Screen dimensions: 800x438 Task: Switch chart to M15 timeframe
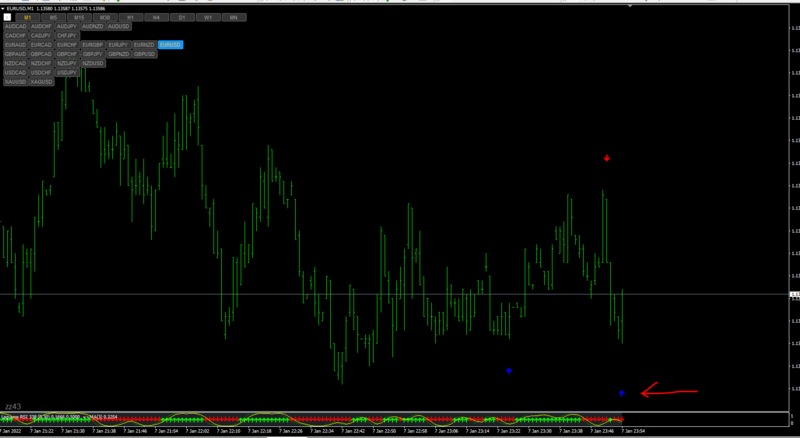click(x=79, y=17)
